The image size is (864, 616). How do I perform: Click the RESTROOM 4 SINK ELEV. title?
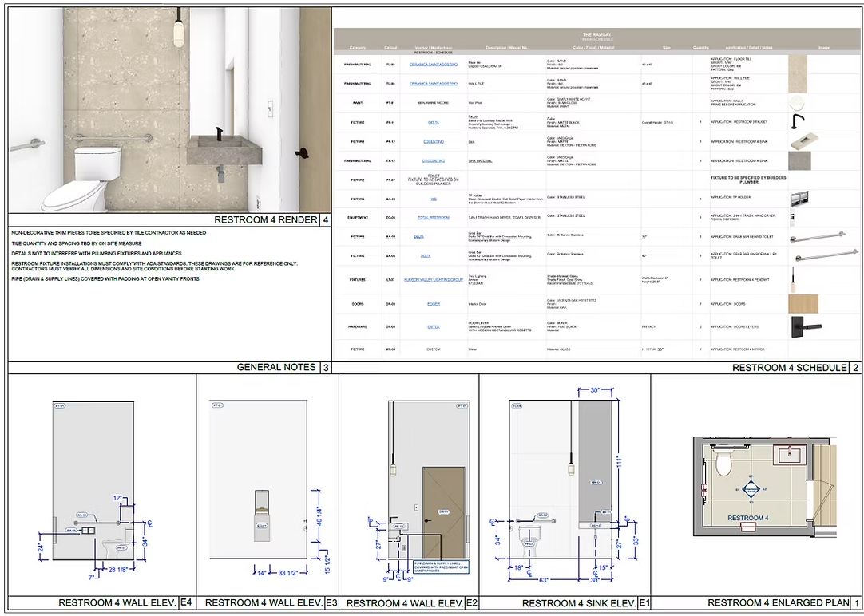(x=579, y=603)
